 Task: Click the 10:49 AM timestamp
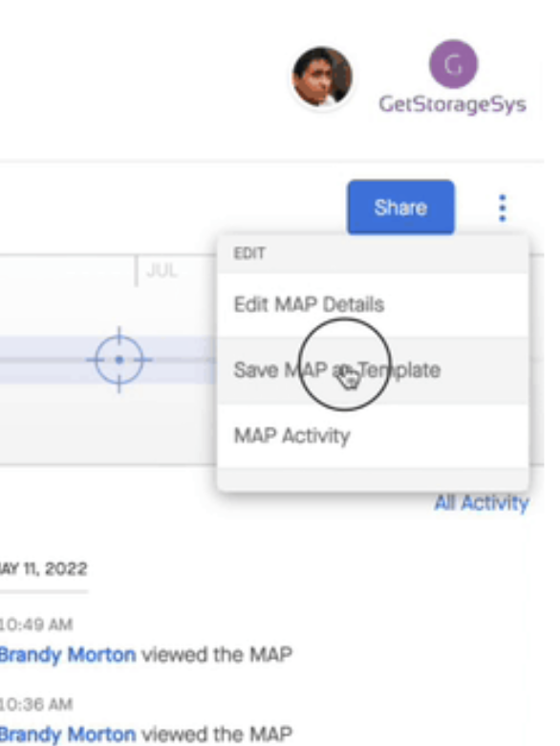click(x=36, y=625)
